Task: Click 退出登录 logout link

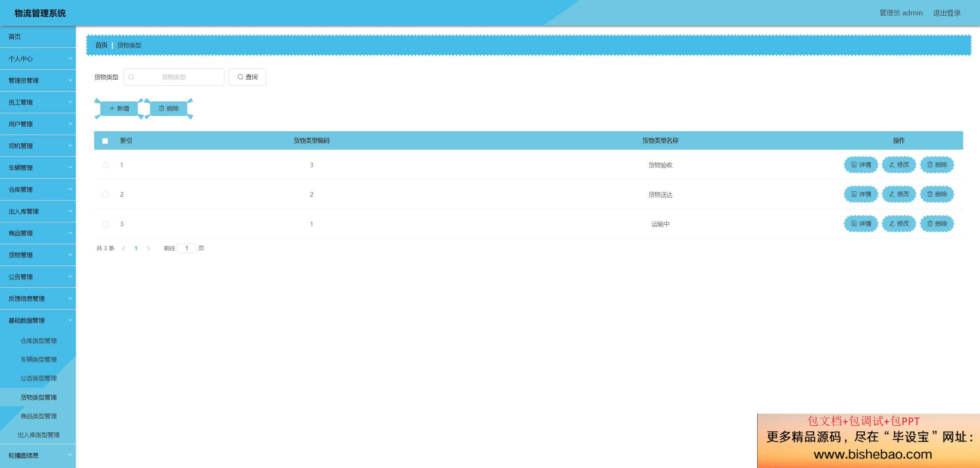Action: [947, 13]
